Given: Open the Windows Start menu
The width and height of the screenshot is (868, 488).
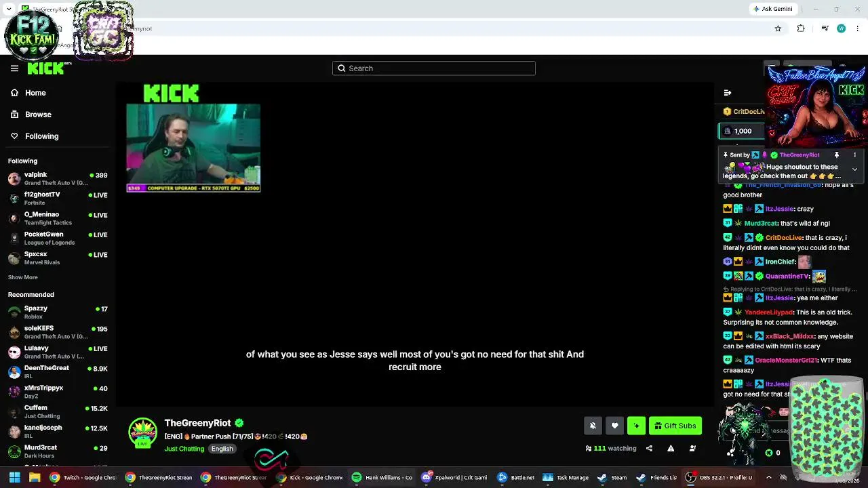Looking at the screenshot, I should [14, 477].
